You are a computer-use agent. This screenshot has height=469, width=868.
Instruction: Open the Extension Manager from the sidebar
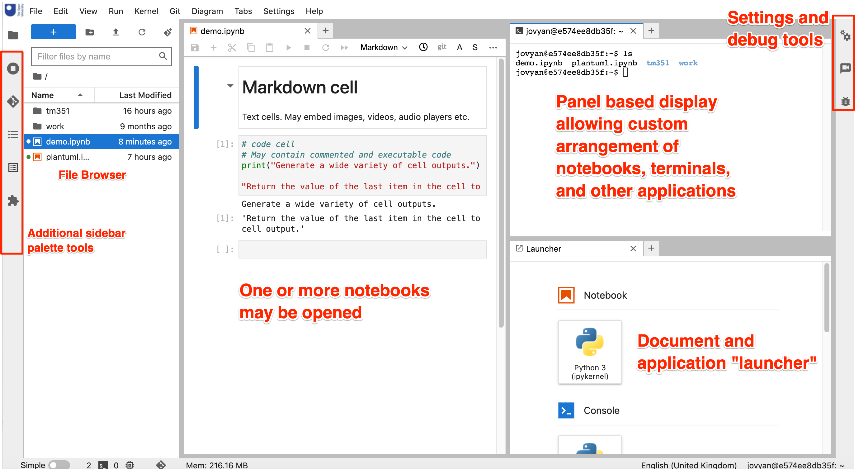click(x=13, y=201)
